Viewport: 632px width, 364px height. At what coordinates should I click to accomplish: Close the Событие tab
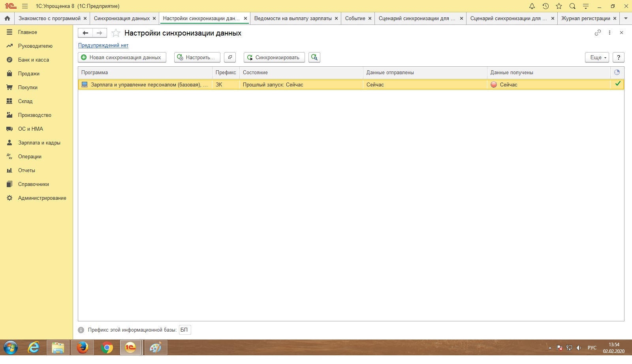coord(370,18)
